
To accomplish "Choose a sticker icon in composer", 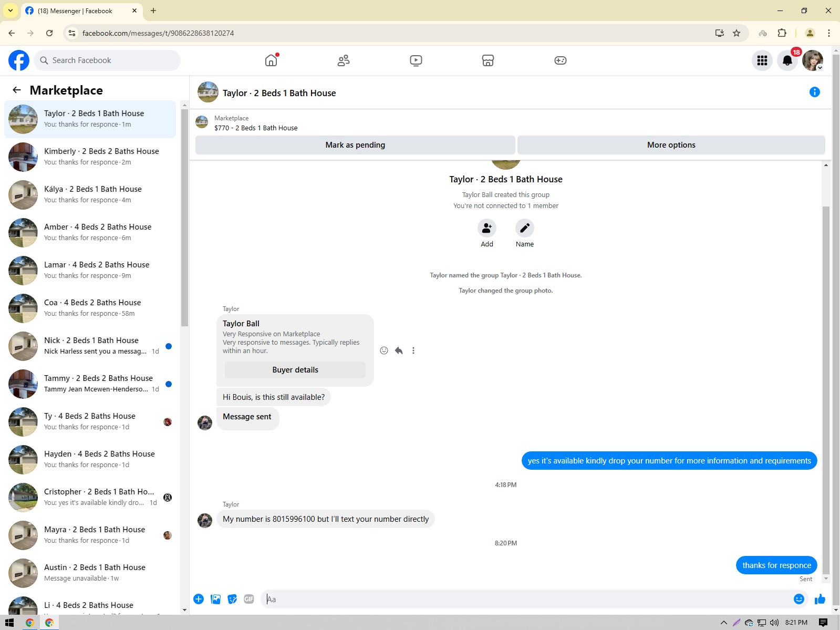I will coord(232,599).
